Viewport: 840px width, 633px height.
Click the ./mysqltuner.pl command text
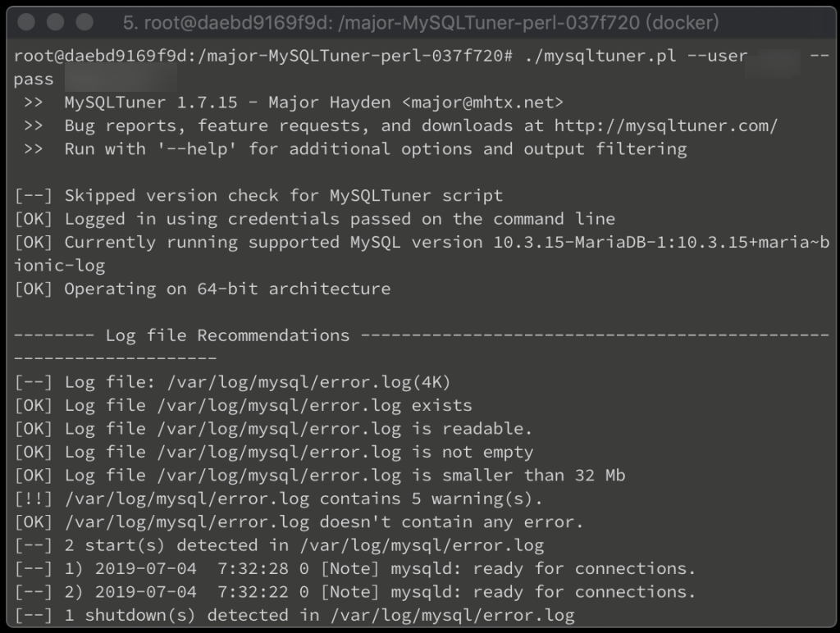pyautogui.click(x=600, y=56)
